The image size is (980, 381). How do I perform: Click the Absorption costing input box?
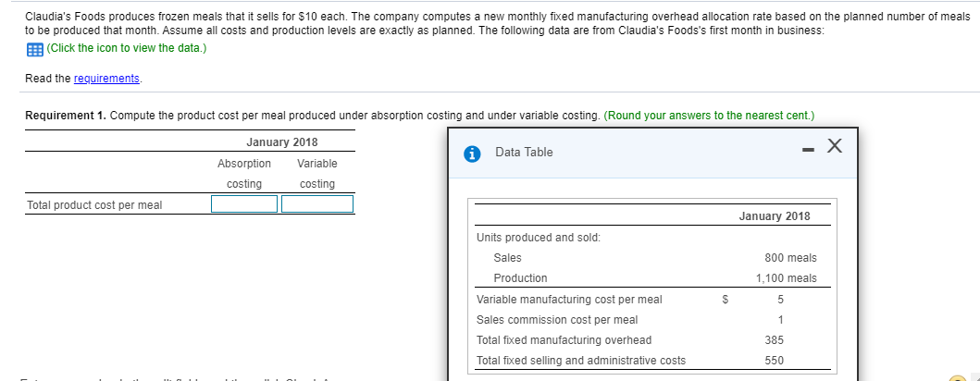click(244, 204)
